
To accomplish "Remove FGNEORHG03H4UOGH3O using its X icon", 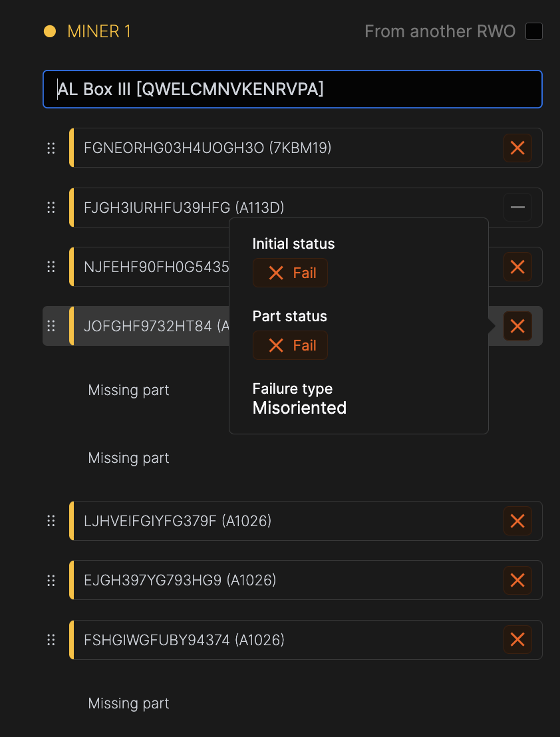I will [x=517, y=148].
